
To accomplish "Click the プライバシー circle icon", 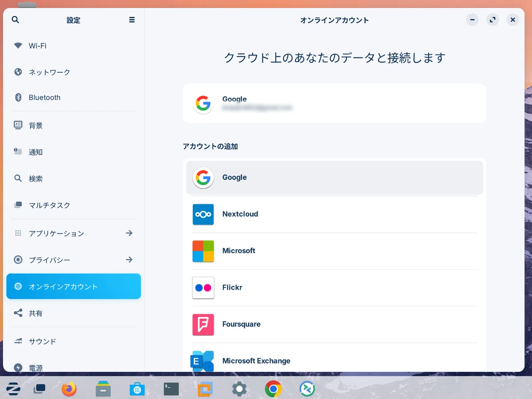I will [x=18, y=260].
